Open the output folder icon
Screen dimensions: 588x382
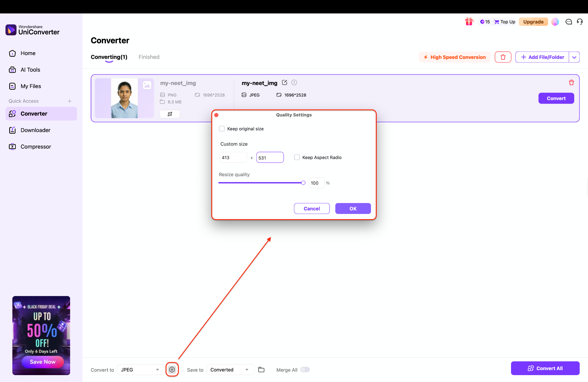(x=261, y=369)
